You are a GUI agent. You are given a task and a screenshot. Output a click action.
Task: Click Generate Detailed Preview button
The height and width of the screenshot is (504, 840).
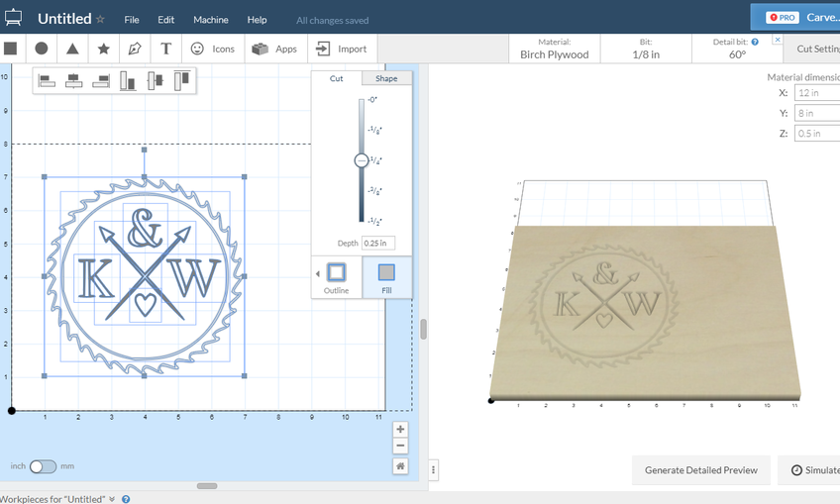(x=700, y=470)
